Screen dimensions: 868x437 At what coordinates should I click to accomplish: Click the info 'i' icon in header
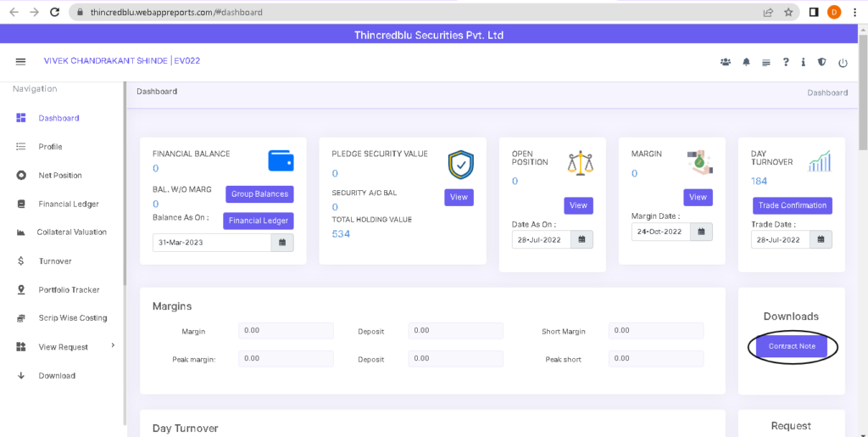tap(804, 62)
